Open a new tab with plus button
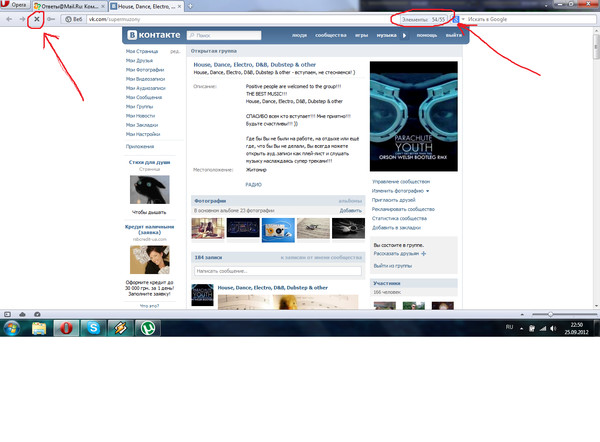This screenshot has width=600, height=442. point(190,6)
